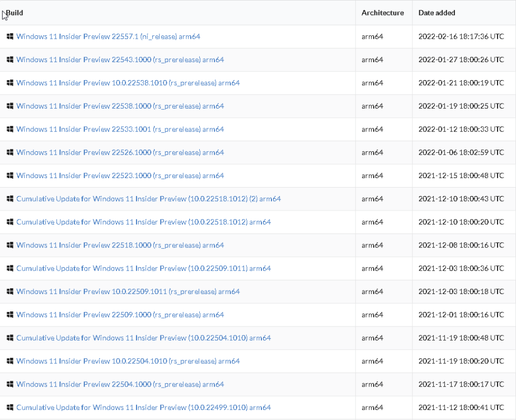Select date 2021-12-01 18:00:16 UTC
Viewport: 516px width, 420px height.
[461, 315]
